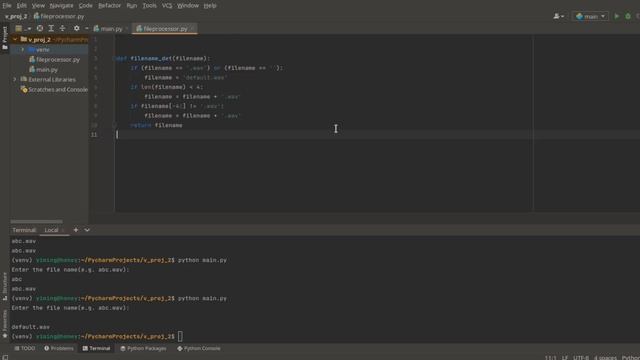Viewport: 640px width, 360px height.
Task: Open the Problems tool window
Action: (59, 349)
